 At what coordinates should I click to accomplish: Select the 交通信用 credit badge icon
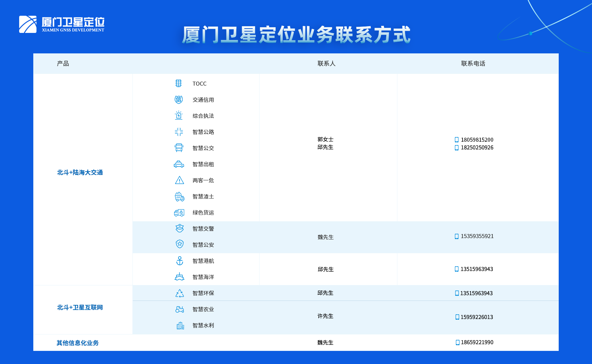click(x=179, y=99)
